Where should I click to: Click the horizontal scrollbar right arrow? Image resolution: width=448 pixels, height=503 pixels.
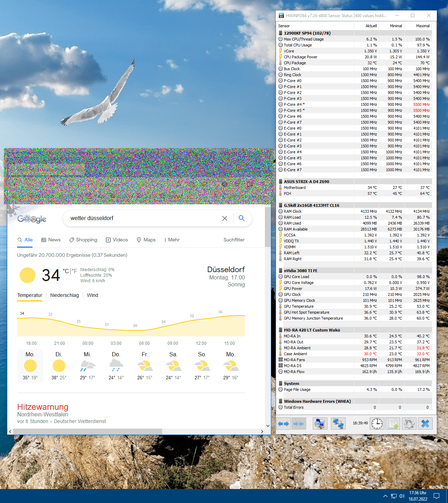[x=262, y=431]
